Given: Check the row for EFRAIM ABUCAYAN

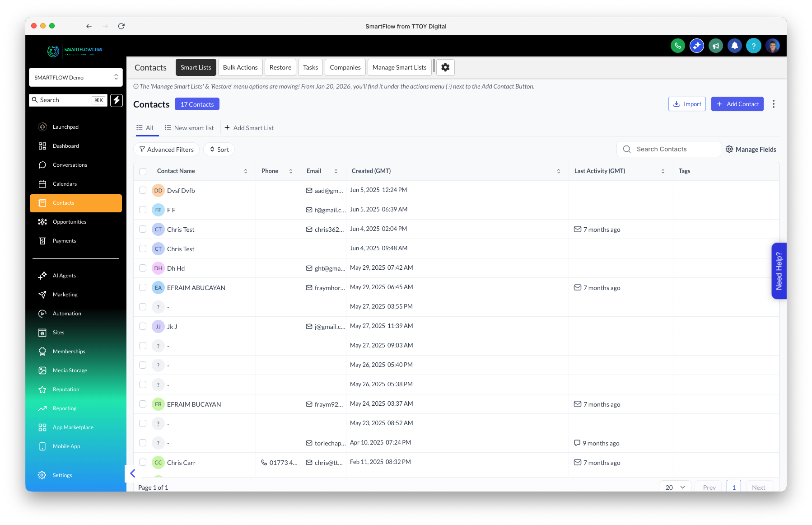Looking at the screenshot, I should (143, 287).
